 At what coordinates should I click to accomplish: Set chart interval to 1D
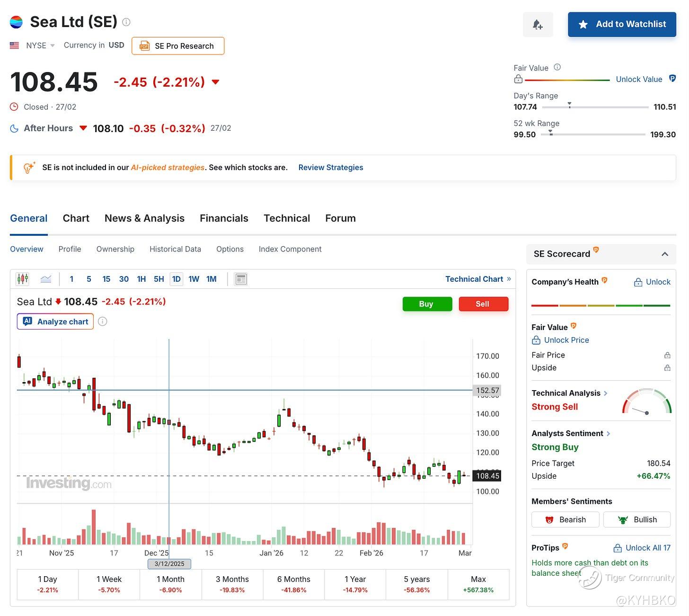(x=177, y=279)
